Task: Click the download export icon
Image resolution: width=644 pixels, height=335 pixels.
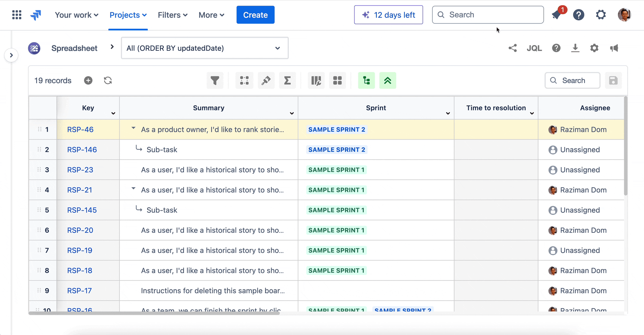Action: [x=575, y=48]
